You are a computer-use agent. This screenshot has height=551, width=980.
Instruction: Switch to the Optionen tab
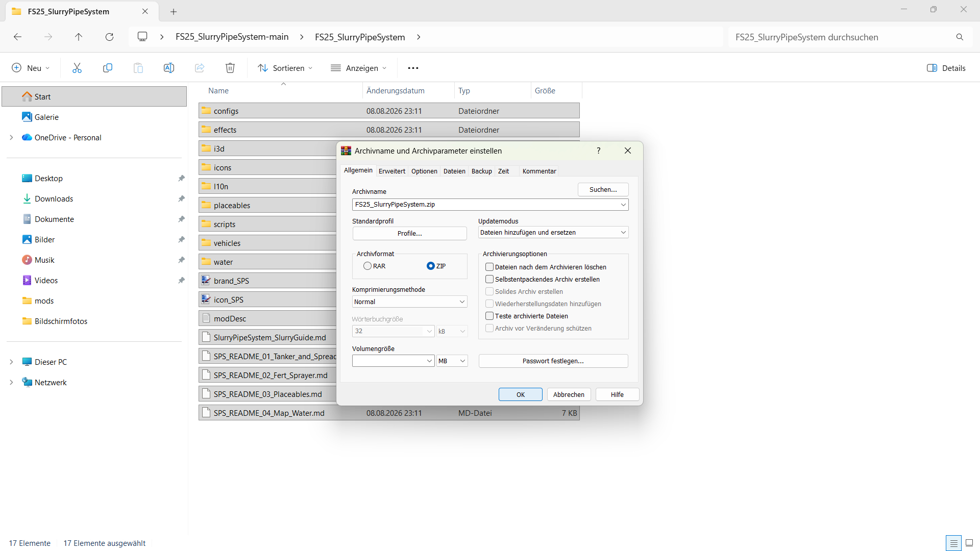point(424,171)
